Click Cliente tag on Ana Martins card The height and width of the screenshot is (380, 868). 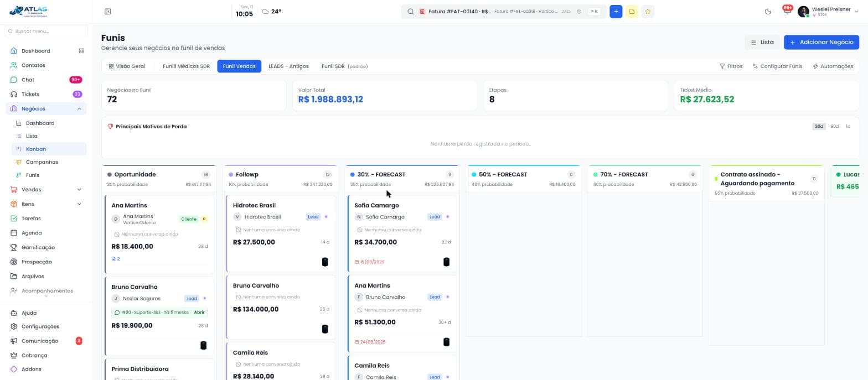click(189, 219)
